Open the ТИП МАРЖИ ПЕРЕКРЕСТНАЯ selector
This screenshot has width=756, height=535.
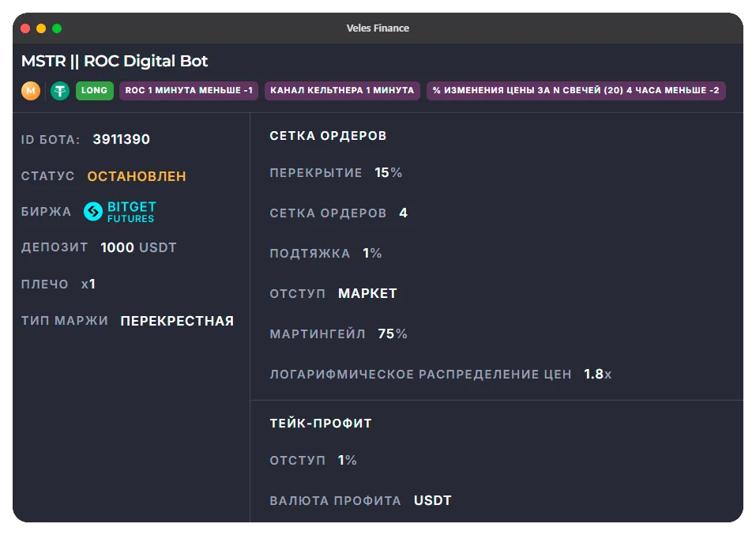coord(175,321)
